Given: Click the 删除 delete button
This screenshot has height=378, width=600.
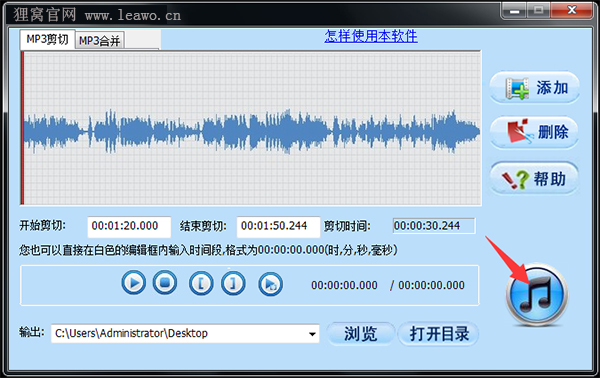Looking at the screenshot, I should (x=535, y=132).
